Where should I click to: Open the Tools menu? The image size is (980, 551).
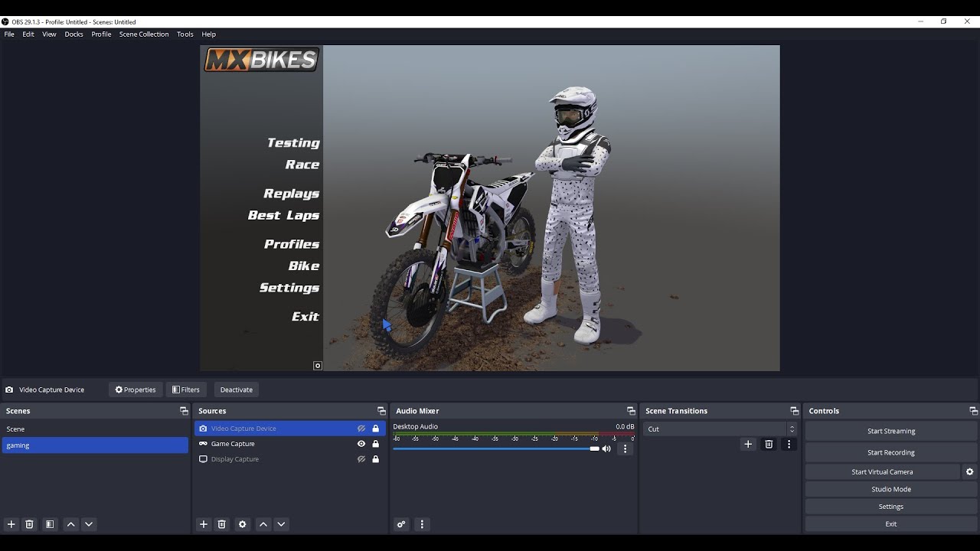[x=185, y=34]
